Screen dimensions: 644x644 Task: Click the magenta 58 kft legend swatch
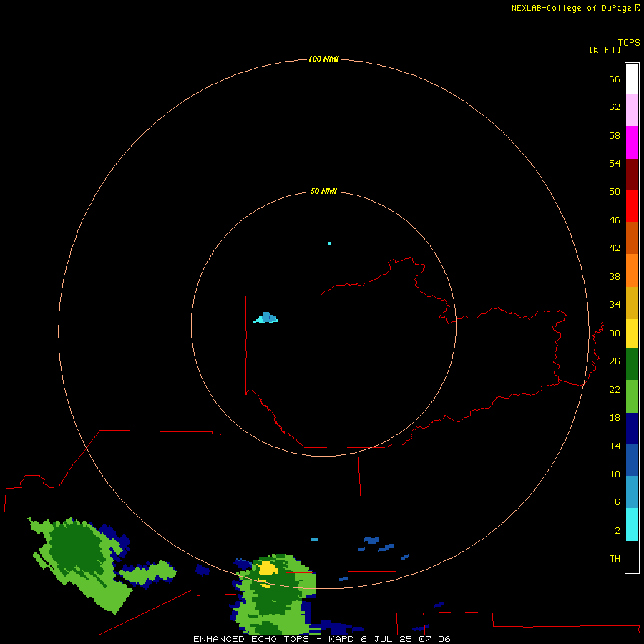pos(632,142)
